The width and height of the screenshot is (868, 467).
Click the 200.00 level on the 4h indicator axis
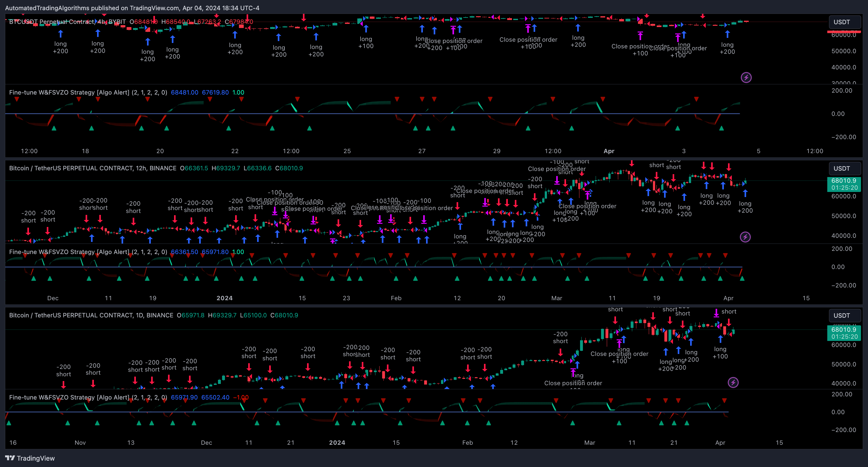pyautogui.click(x=842, y=90)
